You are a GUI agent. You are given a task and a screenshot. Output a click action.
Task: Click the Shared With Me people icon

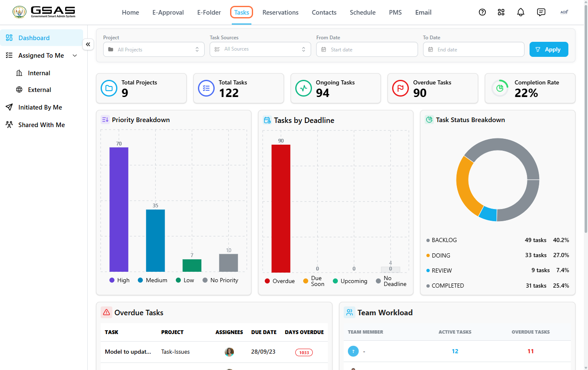pyautogui.click(x=9, y=125)
